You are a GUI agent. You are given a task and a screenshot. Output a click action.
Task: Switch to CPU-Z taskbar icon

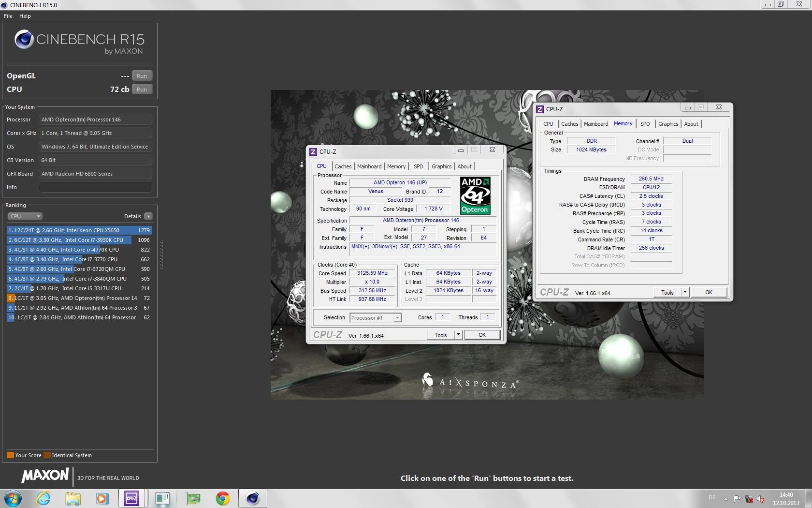point(131,498)
